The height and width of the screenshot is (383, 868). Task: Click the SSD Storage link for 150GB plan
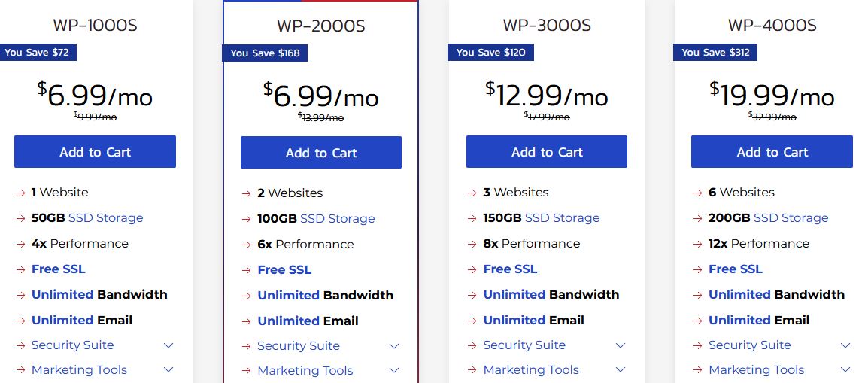[563, 218]
